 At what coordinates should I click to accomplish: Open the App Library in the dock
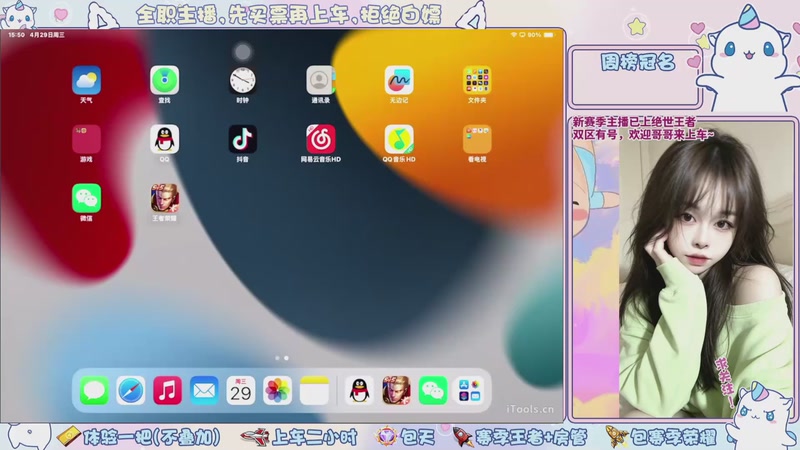[x=470, y=391]
